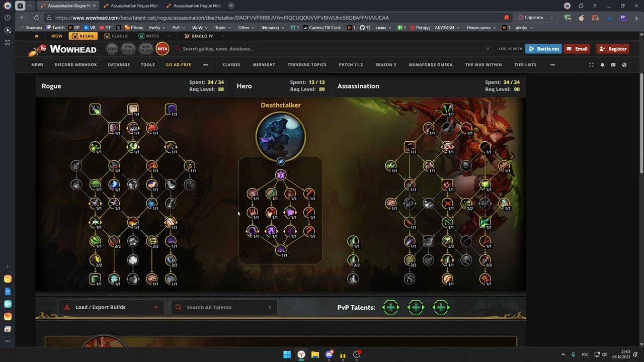This screenshot has width=644, height=362.
Task: Click the page vertical scrollbar
Action: tap(641, 124)
